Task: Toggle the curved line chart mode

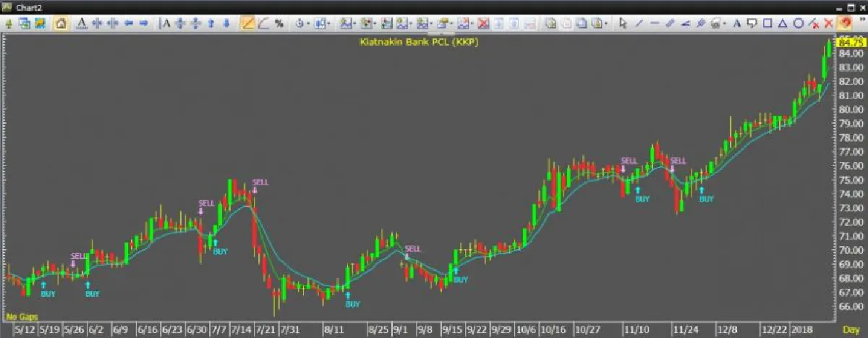Action: (x=263, y=23)
